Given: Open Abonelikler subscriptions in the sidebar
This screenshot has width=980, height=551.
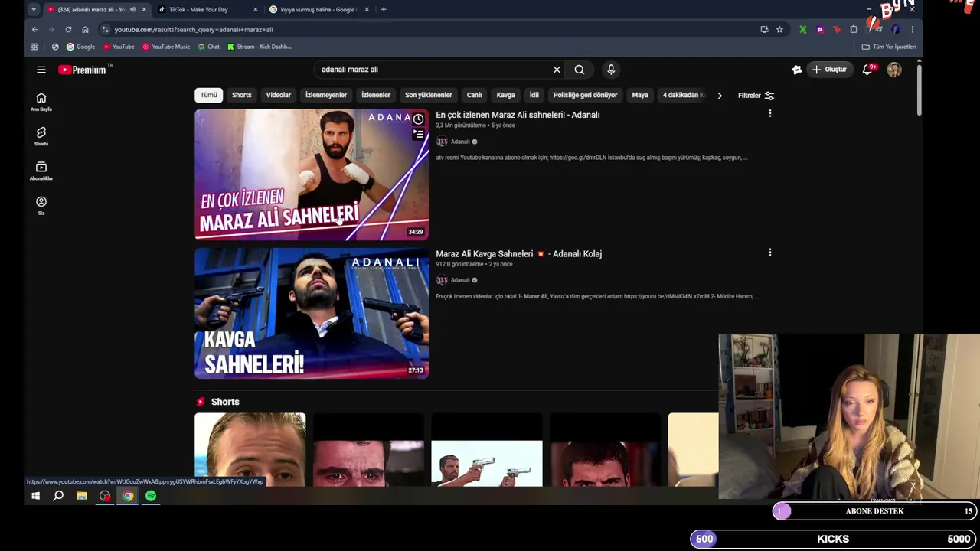Looking at the screenshot, I should pos(41,171).
